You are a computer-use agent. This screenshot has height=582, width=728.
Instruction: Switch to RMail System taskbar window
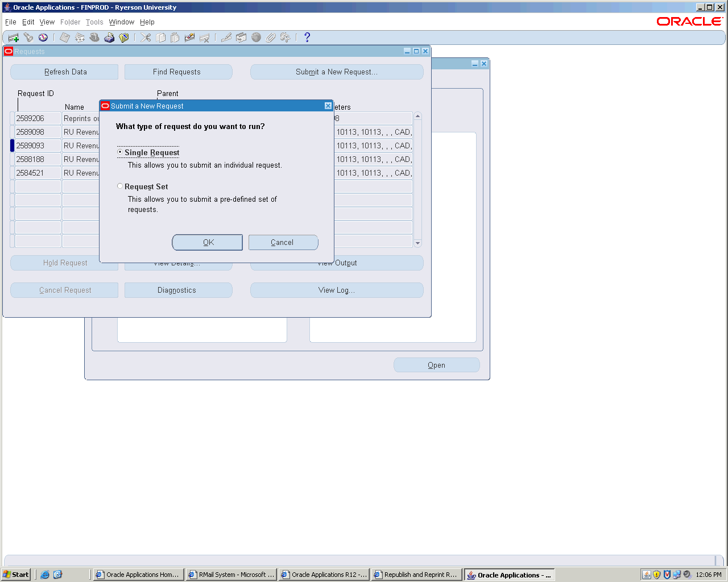(x=231, y=575)
